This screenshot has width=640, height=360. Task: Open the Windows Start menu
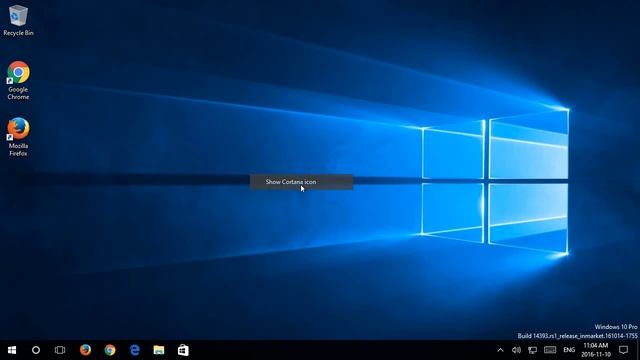tap(12, 350)
